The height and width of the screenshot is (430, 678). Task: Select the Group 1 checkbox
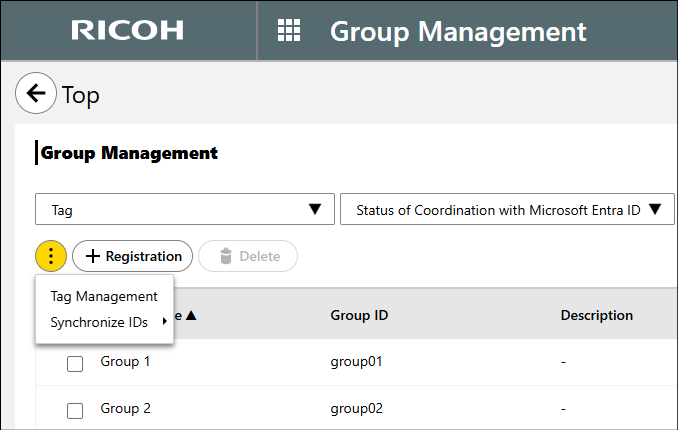click(75, 363)
